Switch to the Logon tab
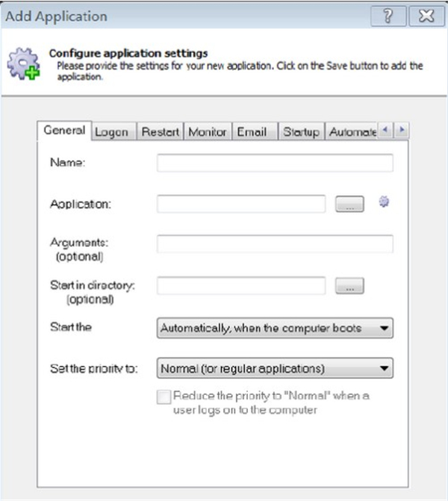This screenshot has width=448, height=501. click(x=112, y=131)
